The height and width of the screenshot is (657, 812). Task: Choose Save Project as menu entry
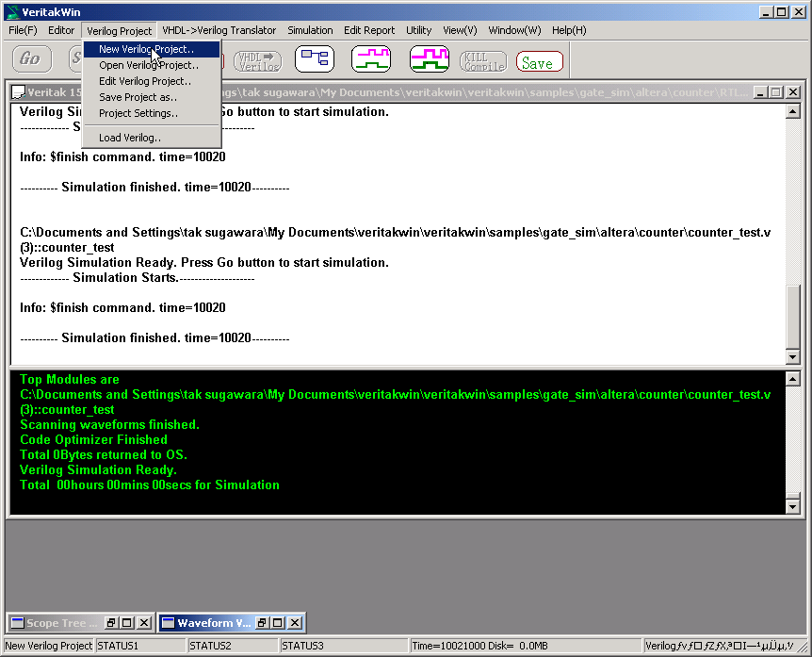tap(152, 97)
